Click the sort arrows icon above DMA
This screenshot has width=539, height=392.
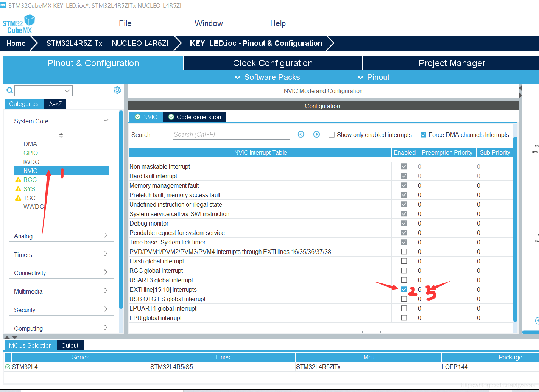[x=61, y=135]
